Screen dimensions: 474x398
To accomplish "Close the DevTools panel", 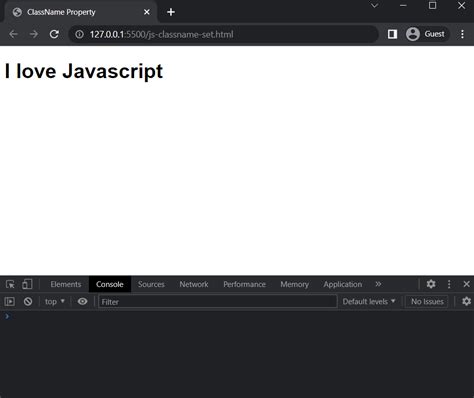I will 466,284.
